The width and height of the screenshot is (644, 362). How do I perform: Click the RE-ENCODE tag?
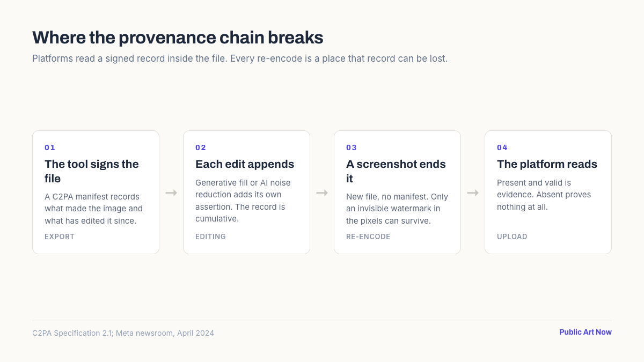click(368, 237)
